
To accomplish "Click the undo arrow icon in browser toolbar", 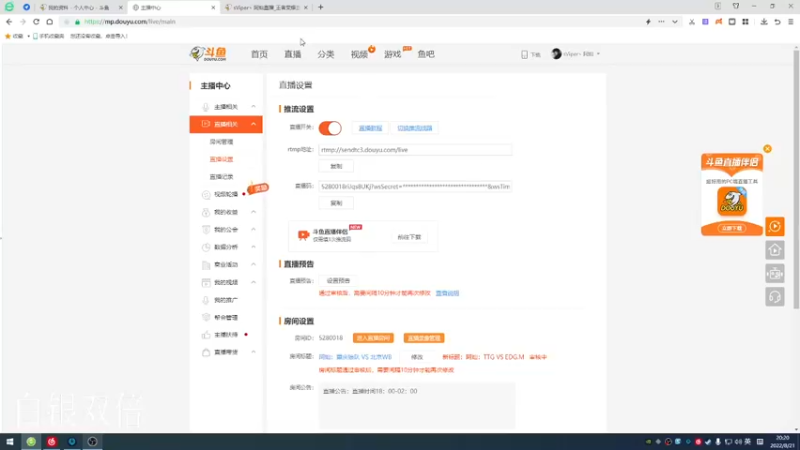I will click(x=777, y=22).
